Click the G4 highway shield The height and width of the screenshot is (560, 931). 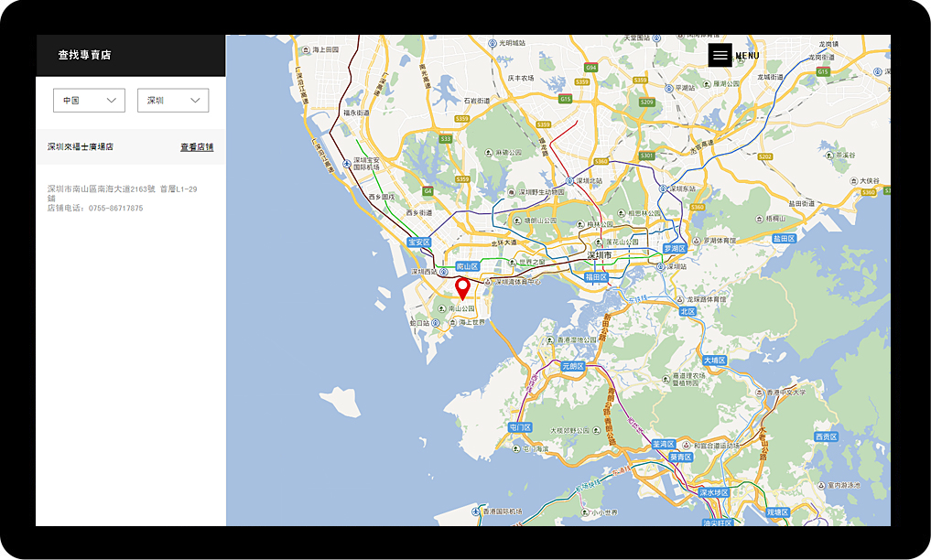click(x=428, y=191)
